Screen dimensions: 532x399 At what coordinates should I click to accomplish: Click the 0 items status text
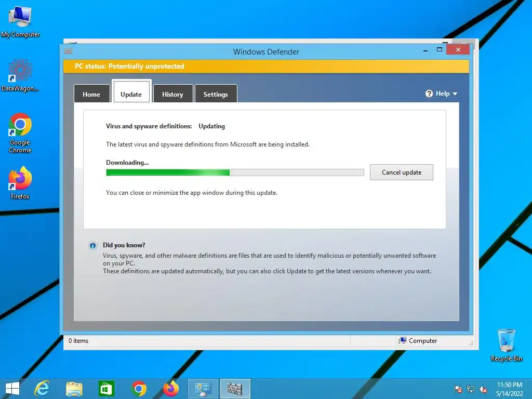coord(78,341)
